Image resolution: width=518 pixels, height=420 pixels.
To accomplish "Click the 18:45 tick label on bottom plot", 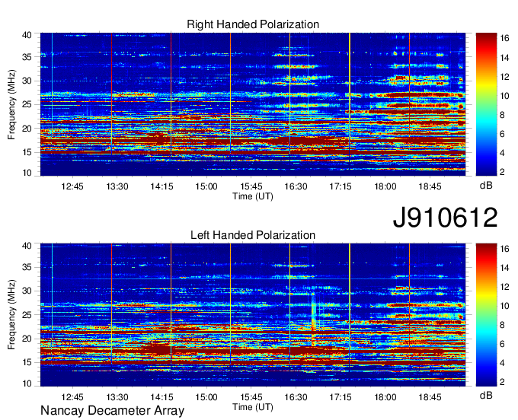I will (430, 397).
